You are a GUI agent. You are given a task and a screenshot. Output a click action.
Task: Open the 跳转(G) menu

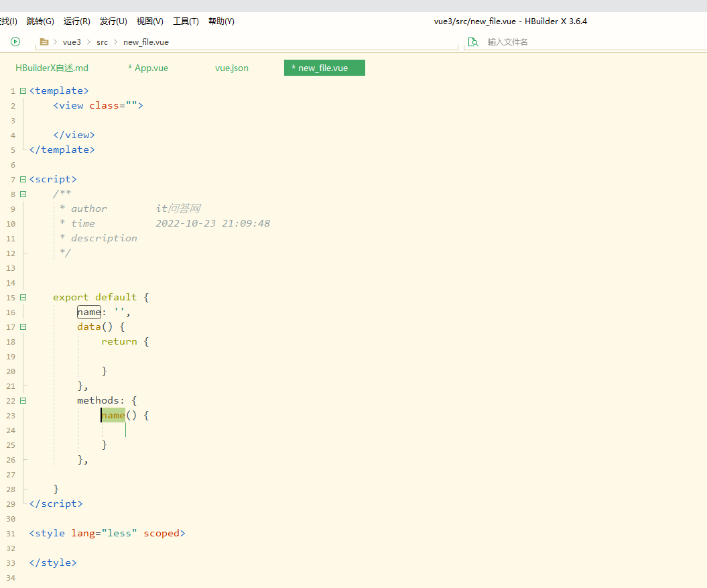pyautogui.click(x=41, y=21)
